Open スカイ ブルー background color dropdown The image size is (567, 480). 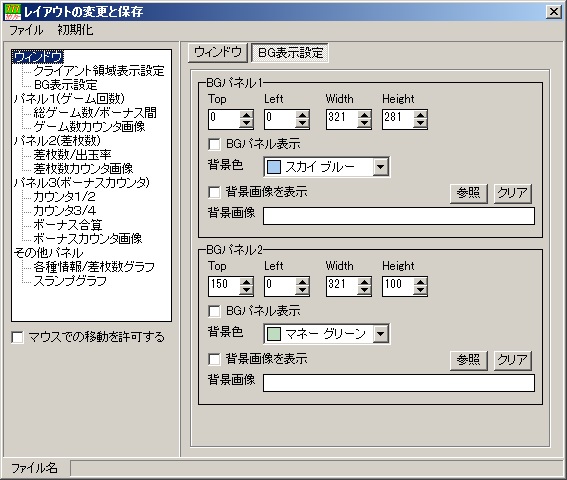pyautogui.click(x=380, y=167)
